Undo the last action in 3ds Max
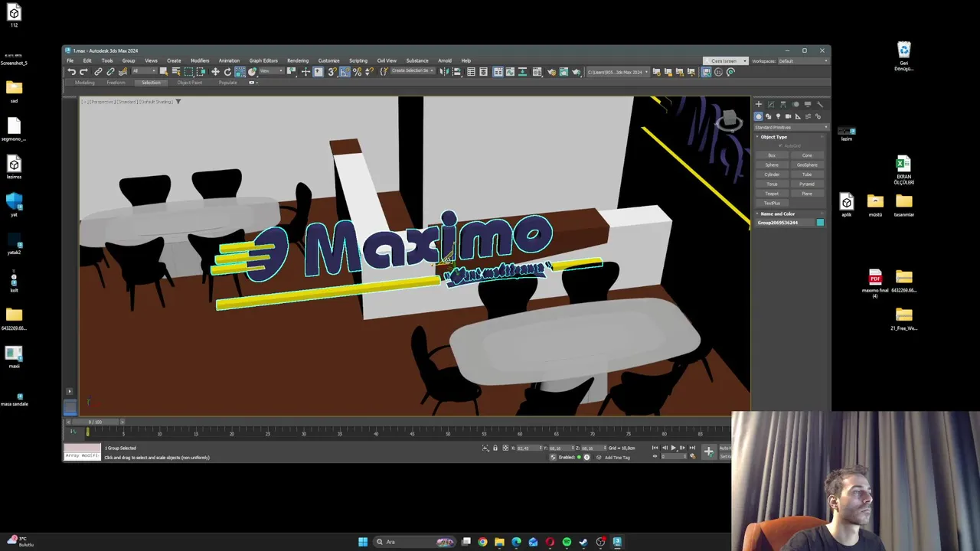This screenshot has height=551, width=980. tap(71, 72)
